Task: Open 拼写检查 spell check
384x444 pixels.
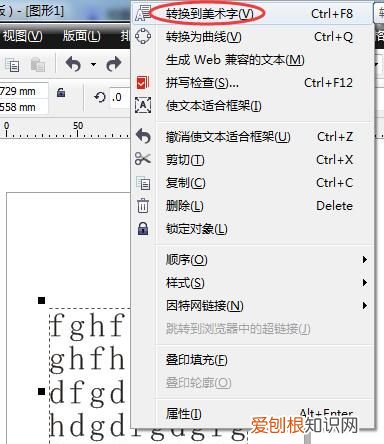Action: pyautogui.click(x=253, y=83)
